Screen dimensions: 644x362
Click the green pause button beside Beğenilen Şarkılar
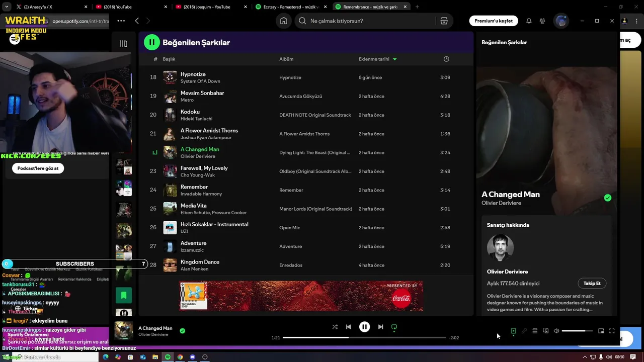152,43
